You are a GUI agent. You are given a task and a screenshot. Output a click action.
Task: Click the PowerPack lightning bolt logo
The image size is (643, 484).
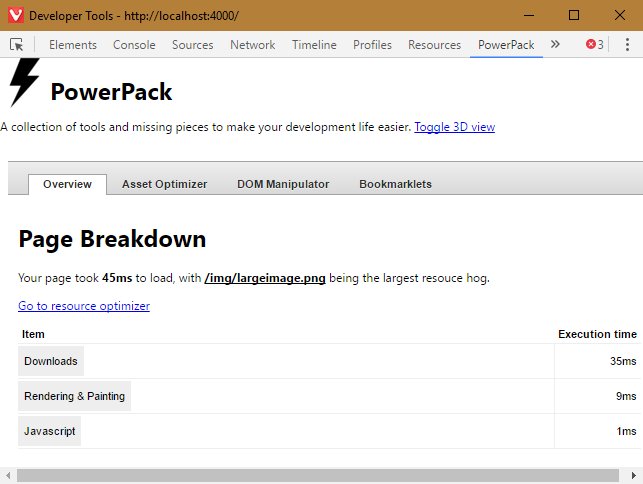[24, 82]
